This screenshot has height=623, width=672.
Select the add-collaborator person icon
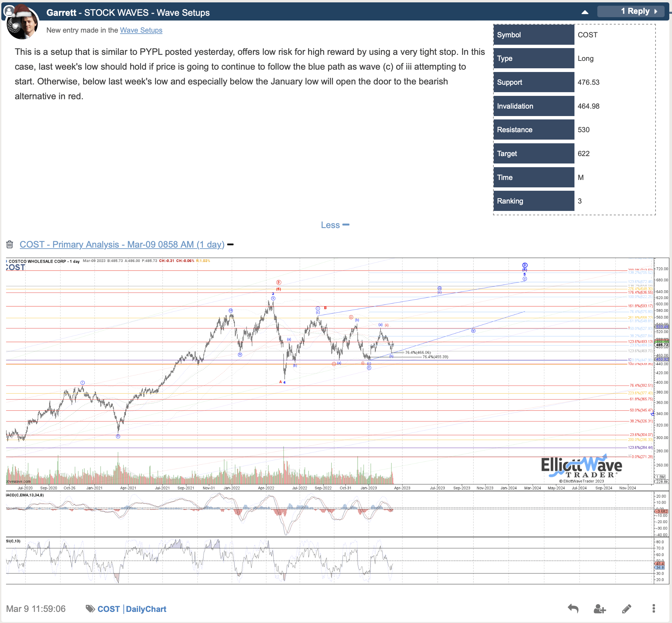tap(600, 609)
